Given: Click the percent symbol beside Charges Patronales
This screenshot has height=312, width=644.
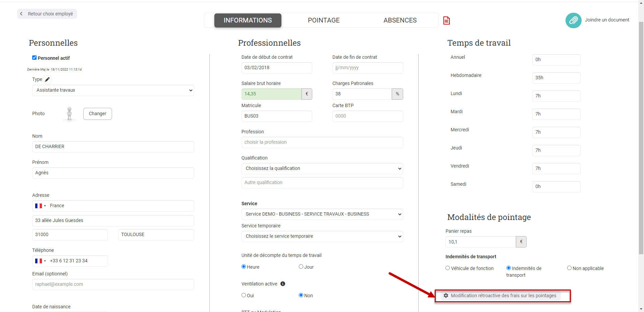Looking at the screenshot, I should point(397,94).
